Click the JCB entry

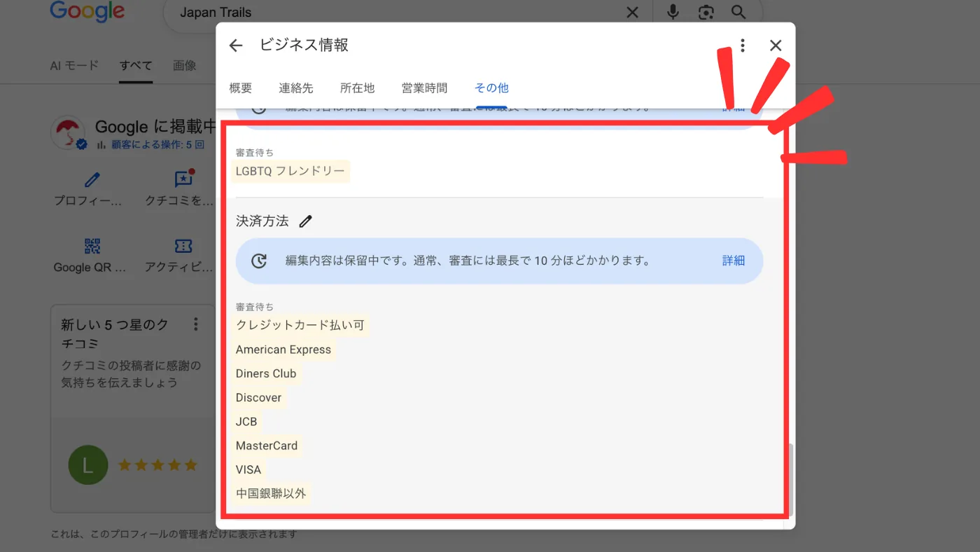click(x=246, y=422)
